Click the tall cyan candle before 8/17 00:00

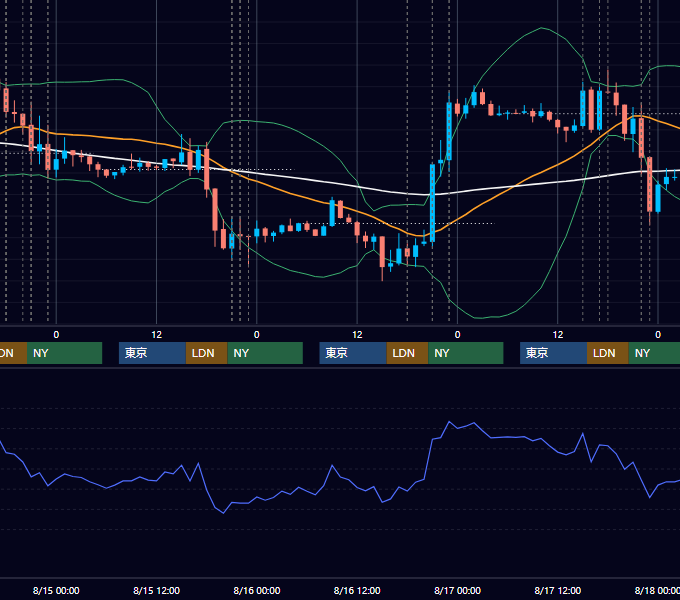pos(432,203)
